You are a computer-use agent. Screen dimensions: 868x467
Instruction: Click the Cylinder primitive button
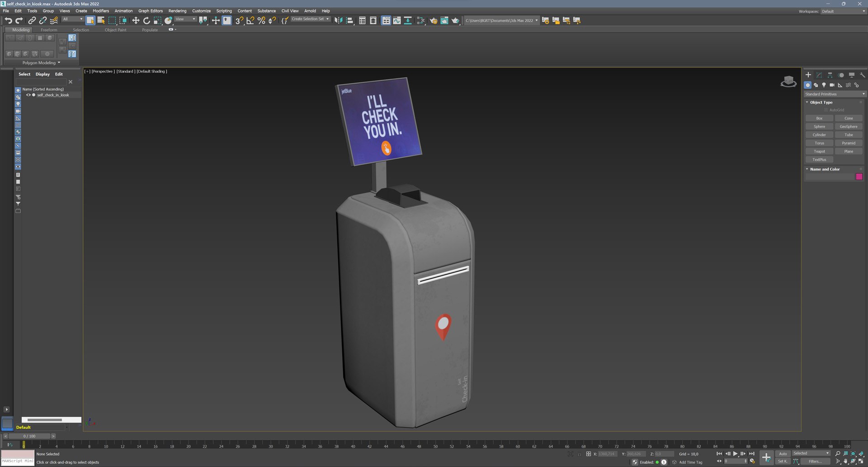point(819,135)
